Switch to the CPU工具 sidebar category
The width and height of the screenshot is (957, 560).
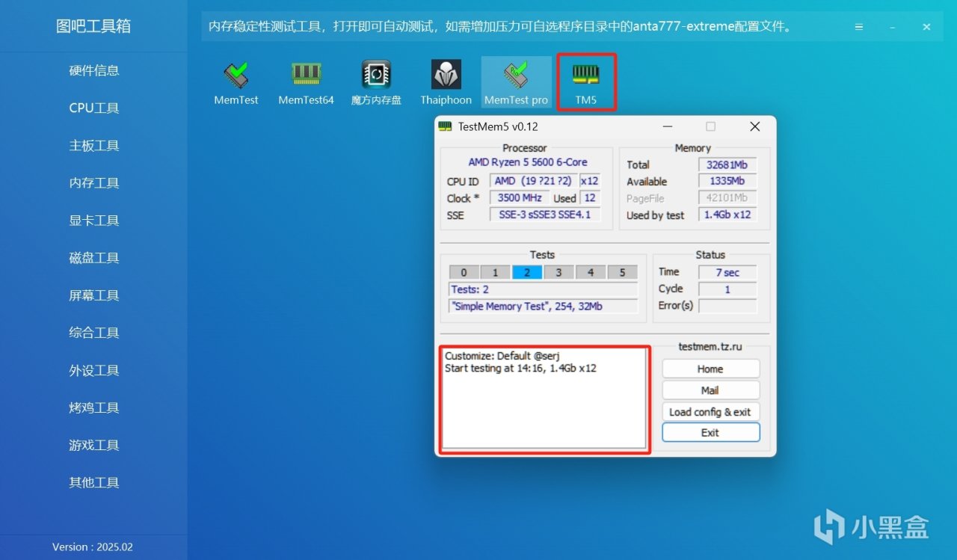pos(93,108)
